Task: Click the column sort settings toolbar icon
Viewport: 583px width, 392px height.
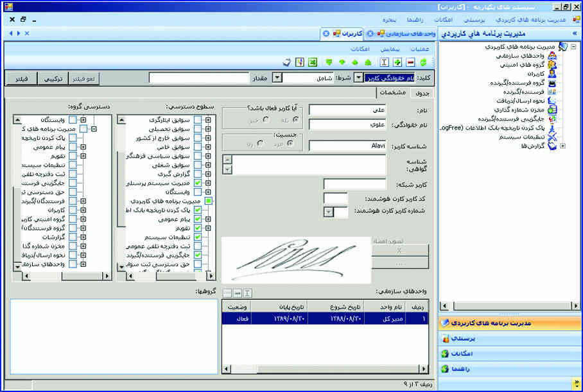Action: click(300, 62)
